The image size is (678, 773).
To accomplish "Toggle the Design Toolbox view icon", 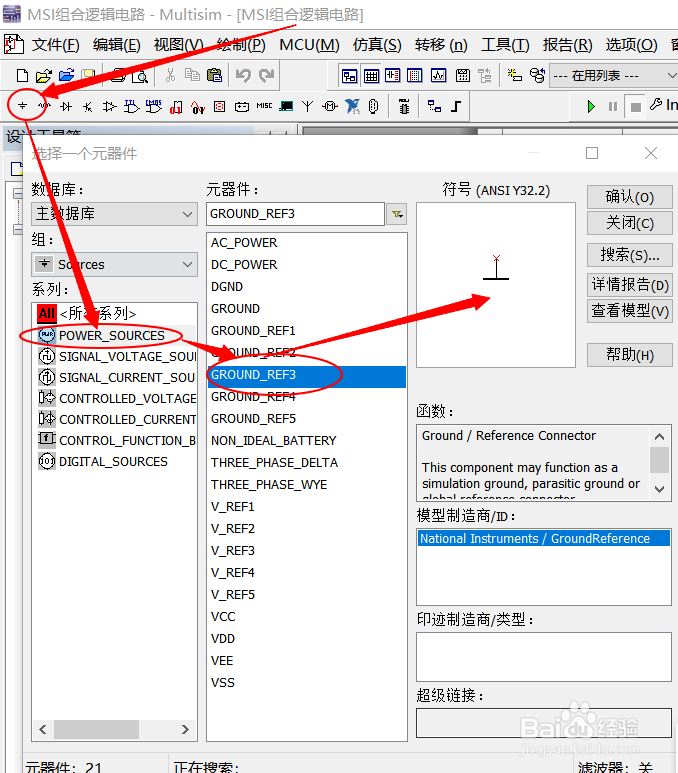I will click(x=349, y=76).
